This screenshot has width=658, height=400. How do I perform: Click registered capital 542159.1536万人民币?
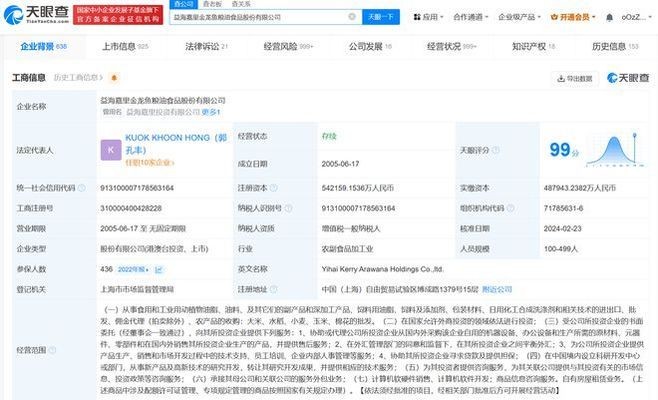coord(358,188)
